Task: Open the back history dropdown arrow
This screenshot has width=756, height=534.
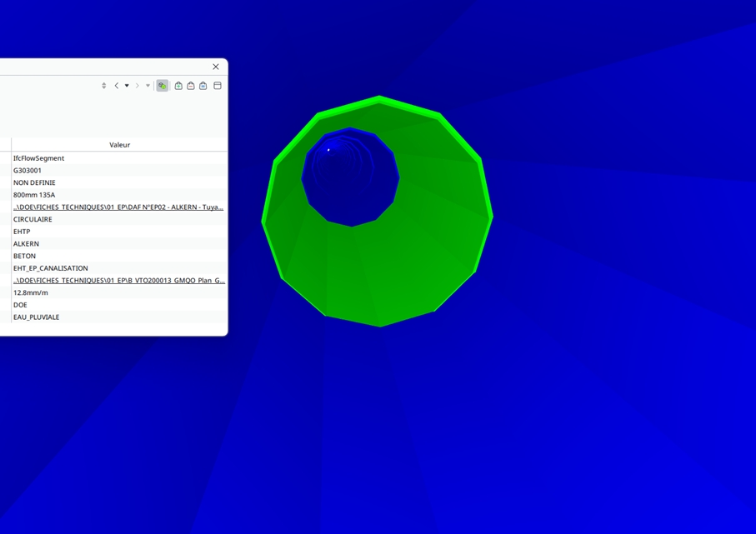Action: tap(127, 86)
